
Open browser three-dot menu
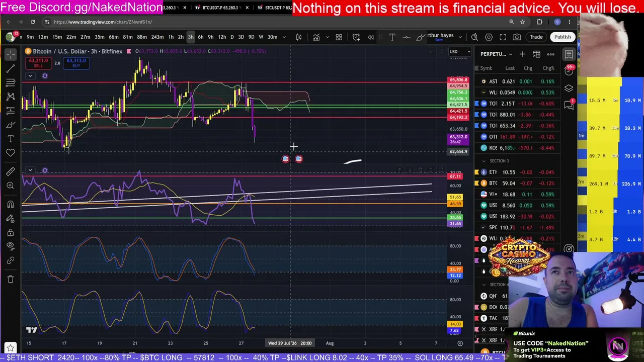point(570,22)
